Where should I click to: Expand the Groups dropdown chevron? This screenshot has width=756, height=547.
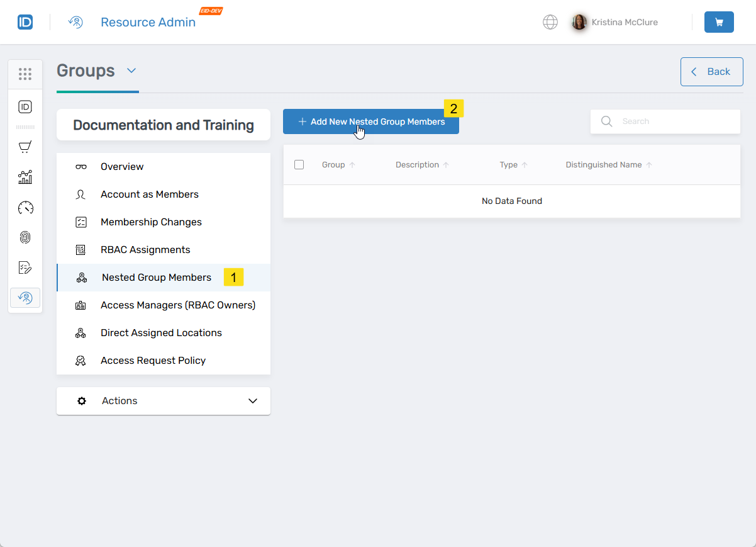131,70
